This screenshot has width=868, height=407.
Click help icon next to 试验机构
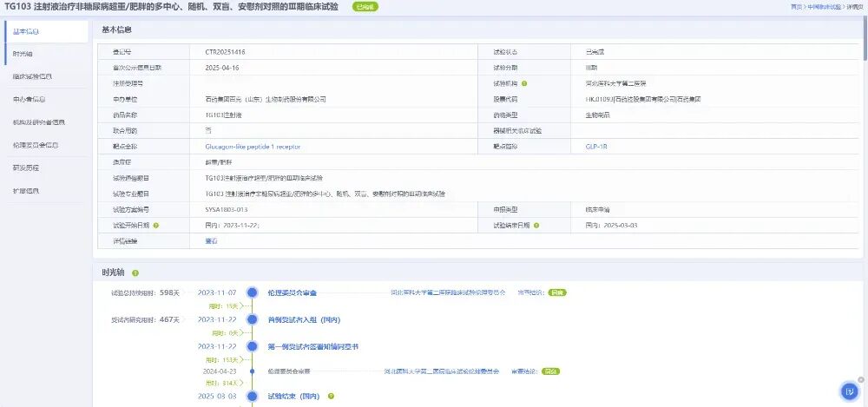(525, 83)
